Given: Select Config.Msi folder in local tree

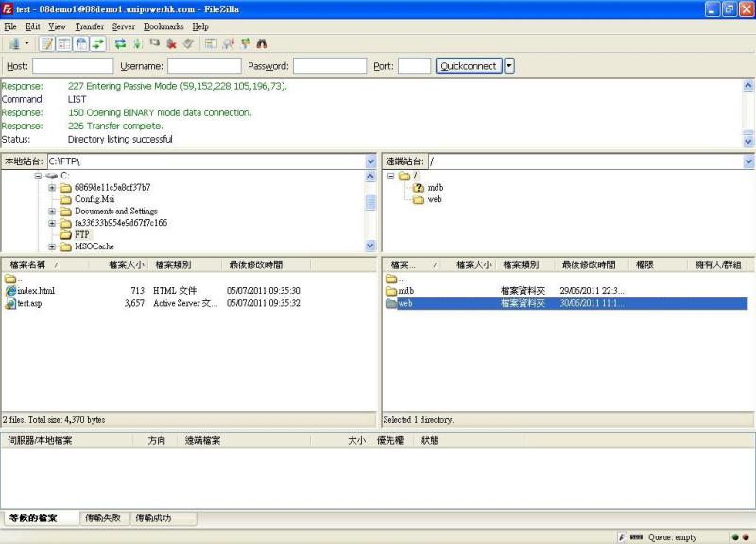Looking at the screenshot, I should click(x=94, y=199).
